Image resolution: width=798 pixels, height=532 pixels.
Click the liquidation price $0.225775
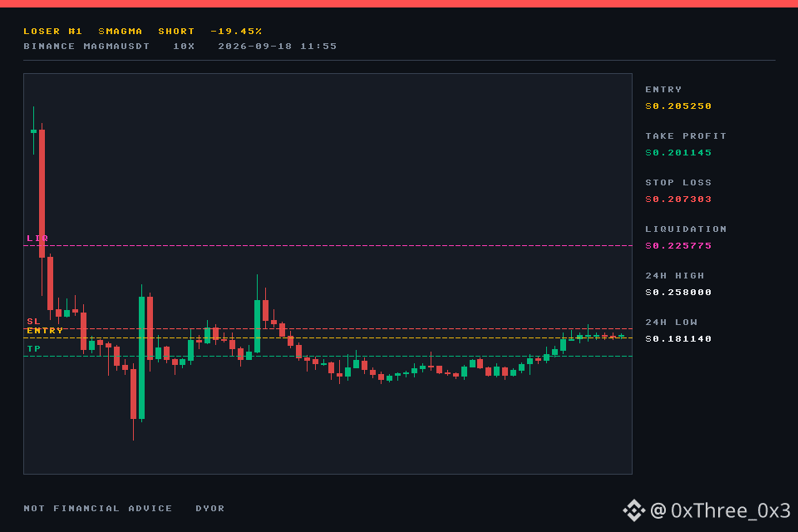tap(678, 246)
